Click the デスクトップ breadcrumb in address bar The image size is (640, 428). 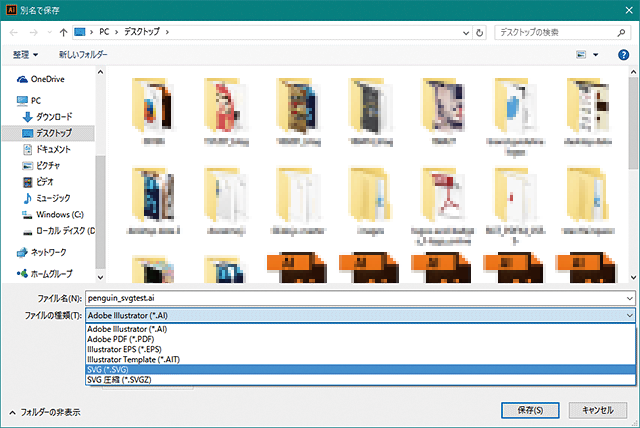142,32
